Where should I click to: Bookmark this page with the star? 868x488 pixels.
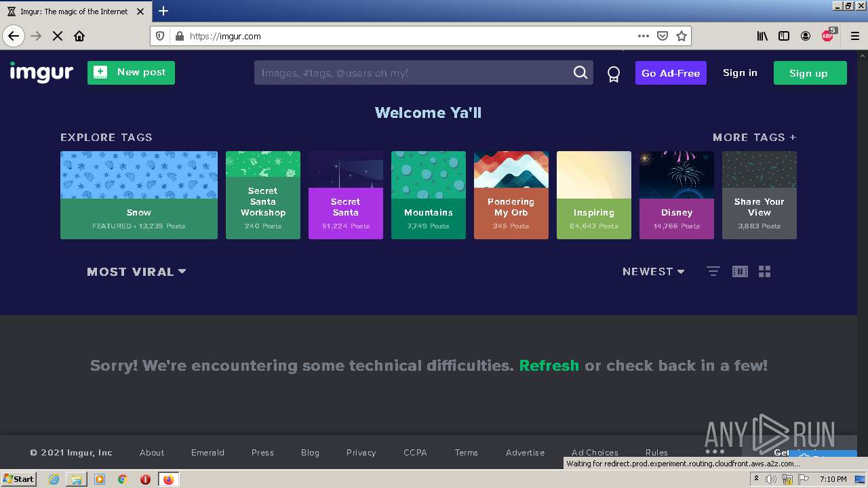682,36
